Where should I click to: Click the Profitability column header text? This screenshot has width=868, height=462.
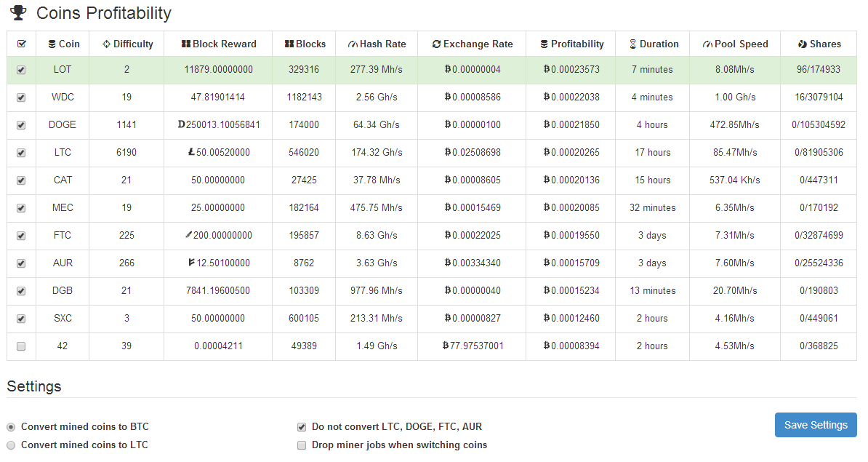pos(577,44)
